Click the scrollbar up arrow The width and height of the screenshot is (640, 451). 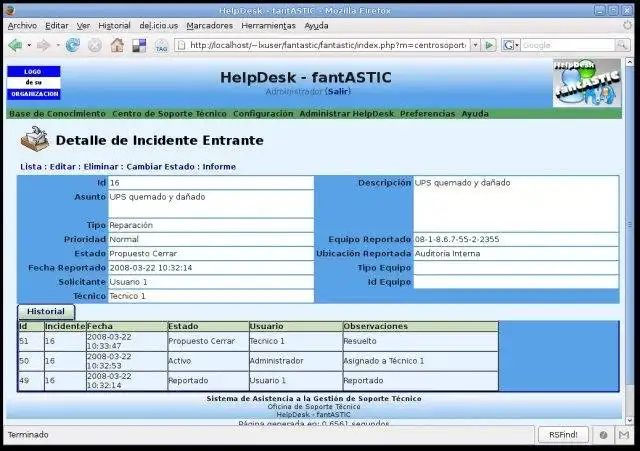630,62
